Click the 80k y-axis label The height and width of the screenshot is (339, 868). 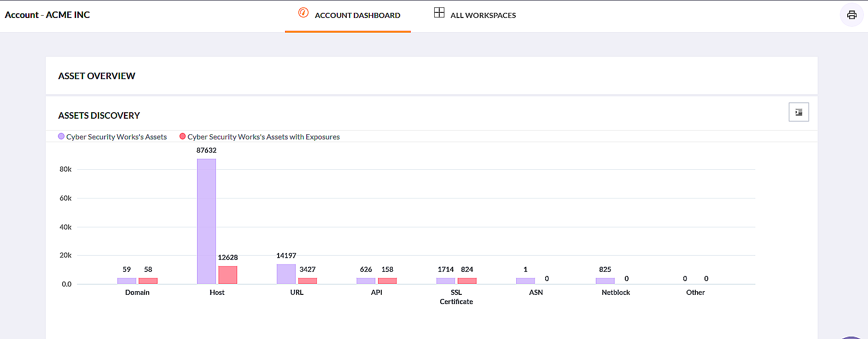tap(65, 169)
